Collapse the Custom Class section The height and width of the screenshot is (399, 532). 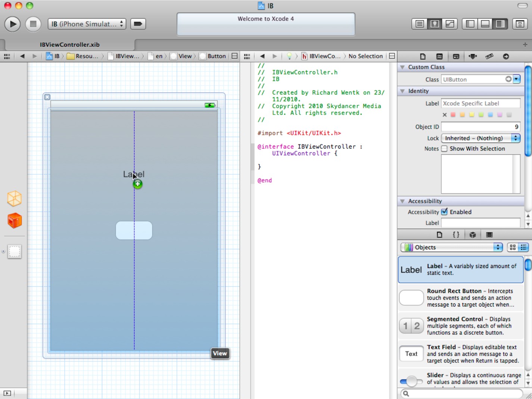(x=402, y=67)
